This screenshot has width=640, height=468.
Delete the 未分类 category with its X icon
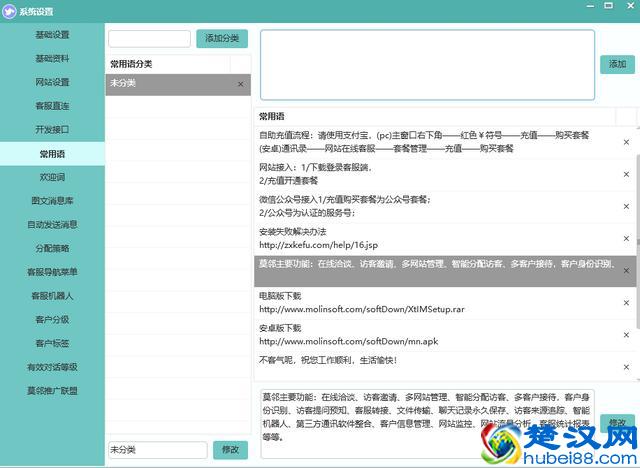pyautogui.click(x=240, y=84)
